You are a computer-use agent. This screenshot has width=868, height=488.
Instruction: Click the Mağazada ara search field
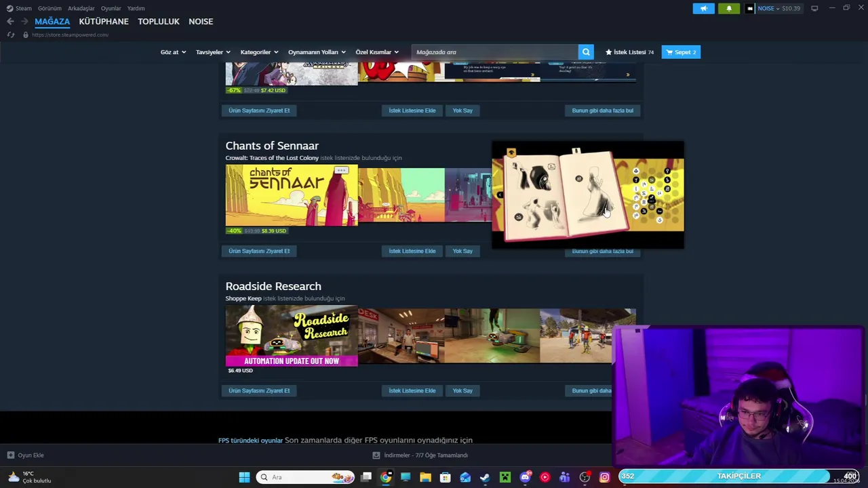(x=495, y=52)
